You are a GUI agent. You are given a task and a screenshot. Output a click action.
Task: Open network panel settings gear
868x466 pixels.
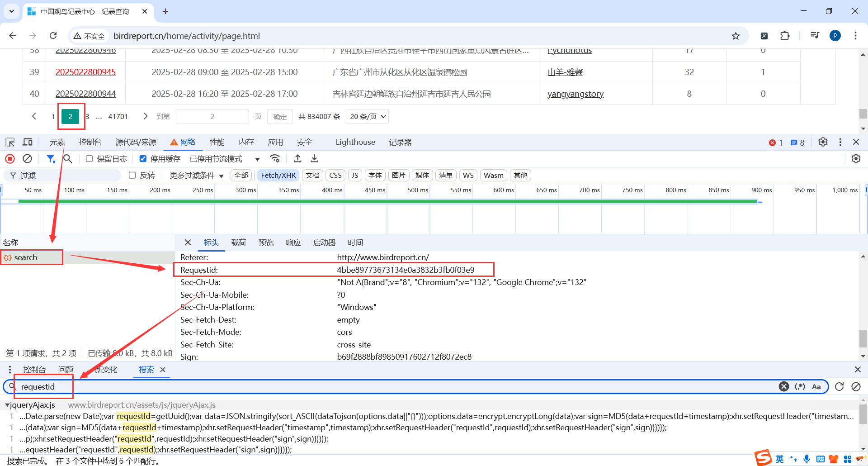pos(856,159)
